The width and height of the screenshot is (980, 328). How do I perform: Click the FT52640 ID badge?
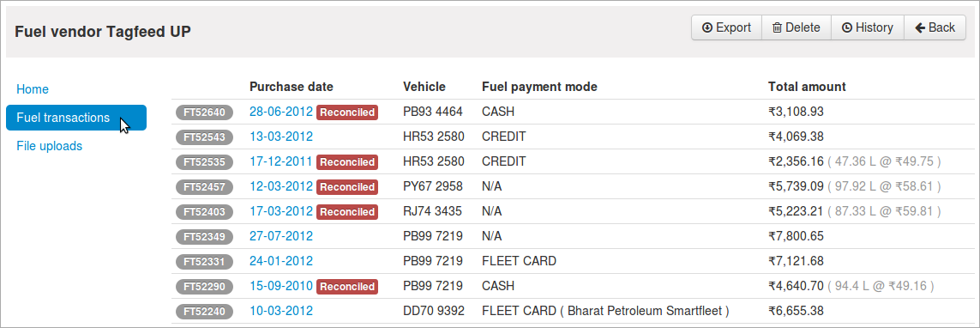(x=204, y=112)
